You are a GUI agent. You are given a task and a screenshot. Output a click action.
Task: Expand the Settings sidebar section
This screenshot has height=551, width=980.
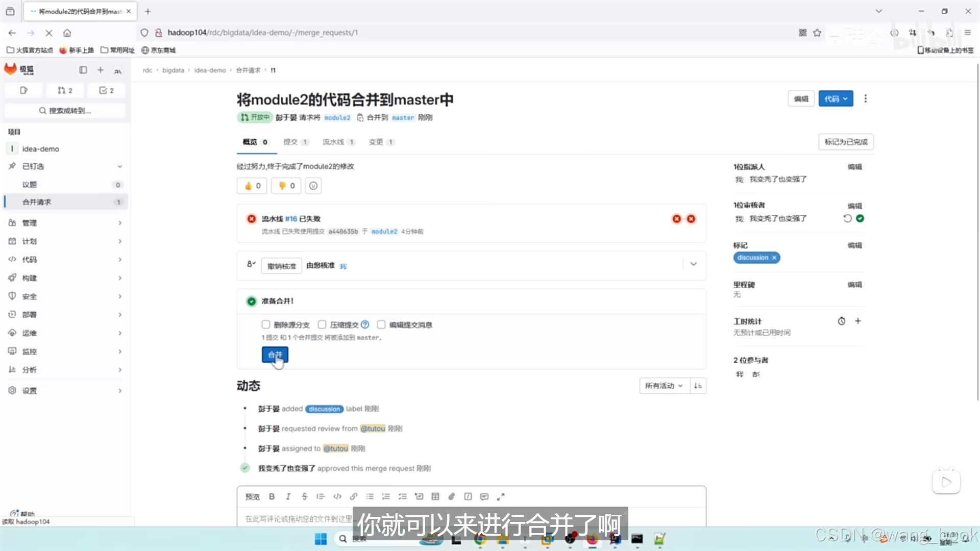click(66, 391)
